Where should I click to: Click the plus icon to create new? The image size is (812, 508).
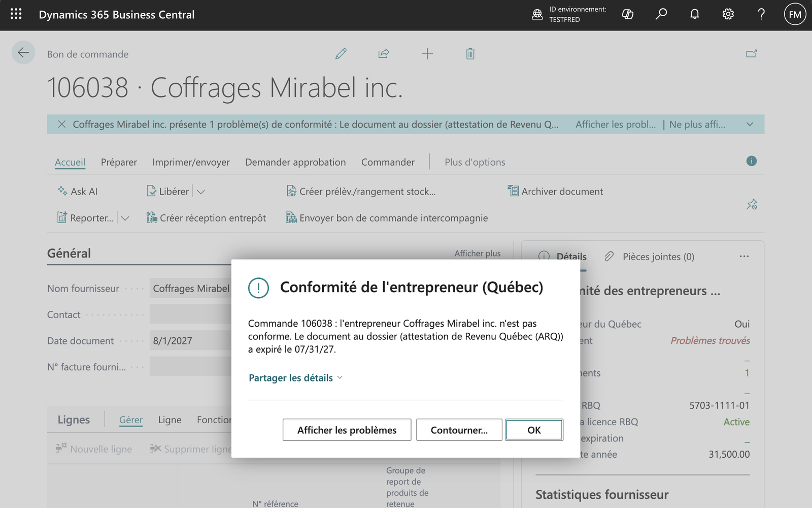(x=427, y=53)
